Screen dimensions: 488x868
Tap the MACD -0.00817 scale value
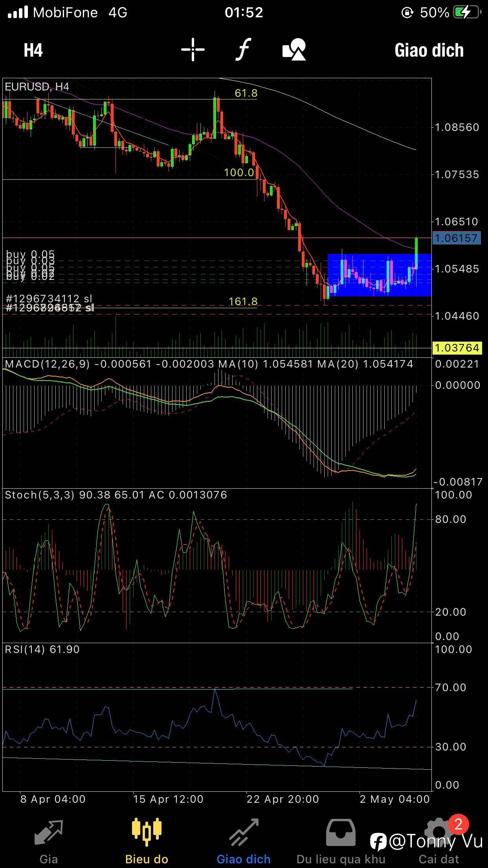(x=458, y=482)
